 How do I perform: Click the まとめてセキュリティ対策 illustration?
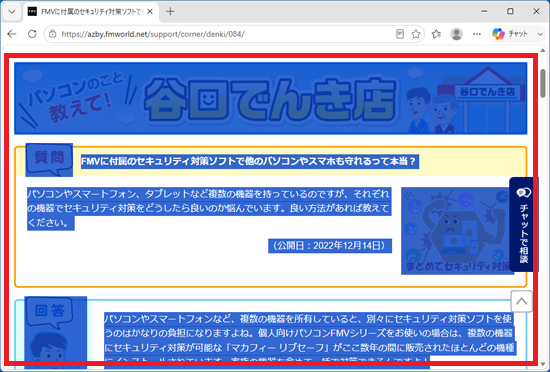[457, 231]
